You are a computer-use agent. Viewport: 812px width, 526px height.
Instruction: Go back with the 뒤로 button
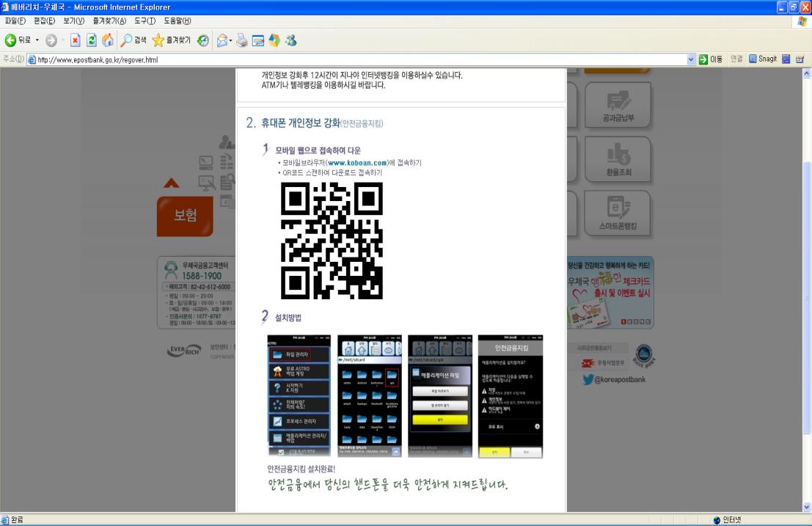tap(18, 40)
